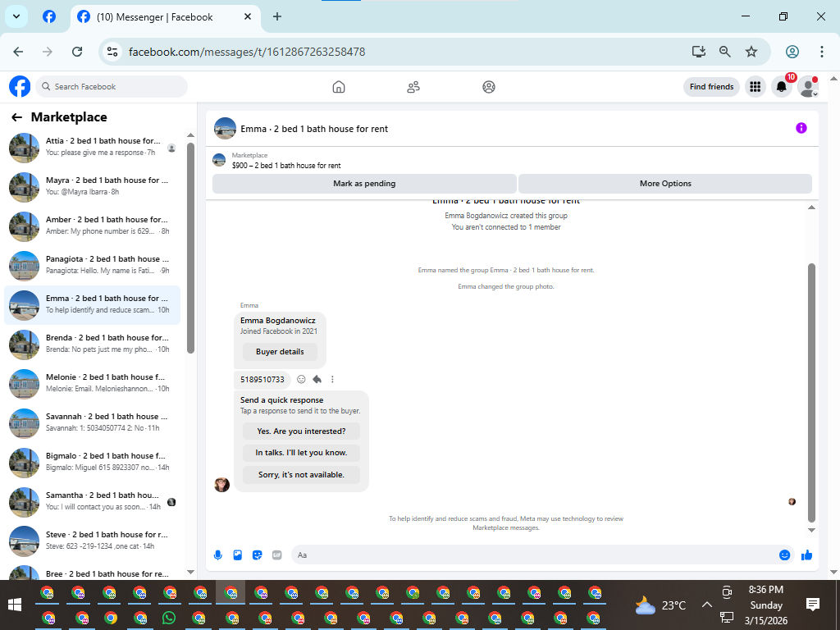Open the Windows notification center icon
The width and height of the screenshot is (840, 630).
813,605
